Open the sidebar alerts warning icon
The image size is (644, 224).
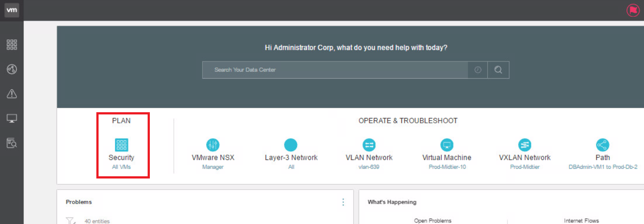pyautogui.click(x=11, y=94)
